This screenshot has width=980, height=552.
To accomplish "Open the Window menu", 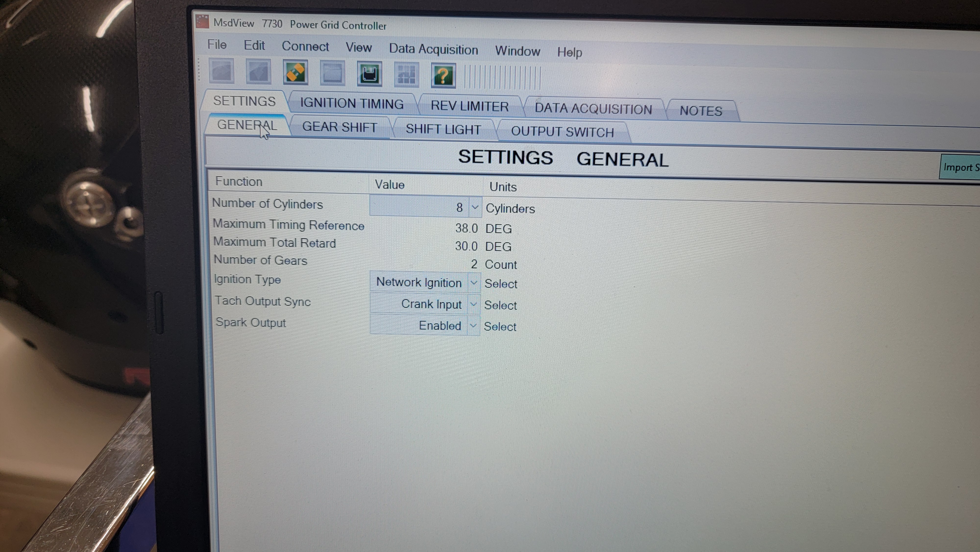I will point(517,51).
